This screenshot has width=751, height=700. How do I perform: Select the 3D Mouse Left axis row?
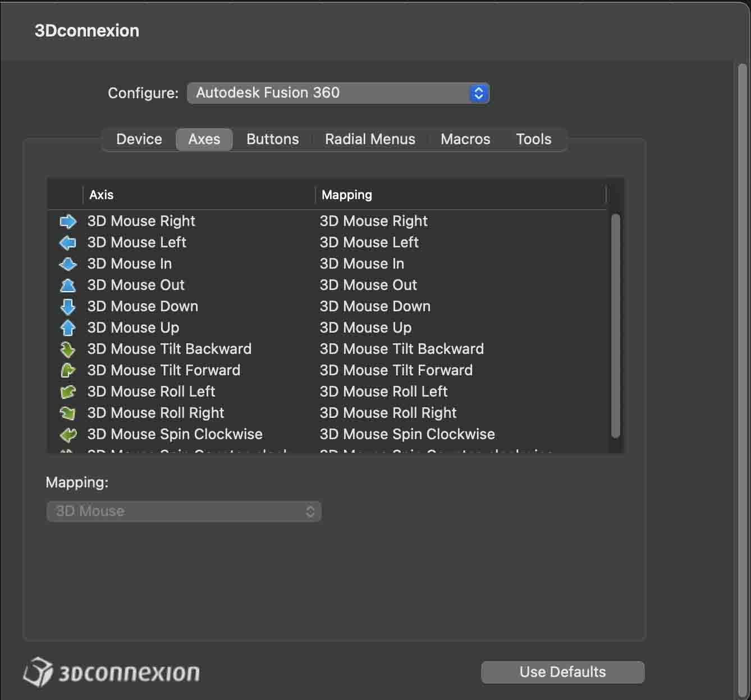328,243
